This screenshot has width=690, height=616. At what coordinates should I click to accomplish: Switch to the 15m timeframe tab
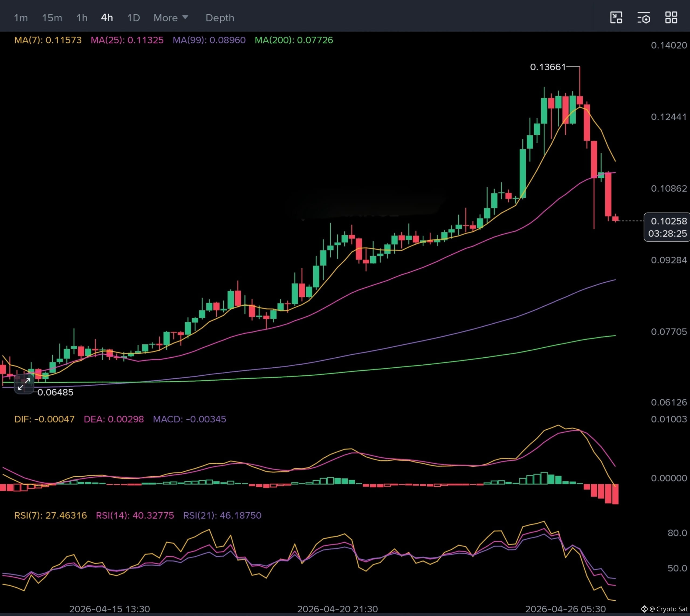click(x=52, y=18)
